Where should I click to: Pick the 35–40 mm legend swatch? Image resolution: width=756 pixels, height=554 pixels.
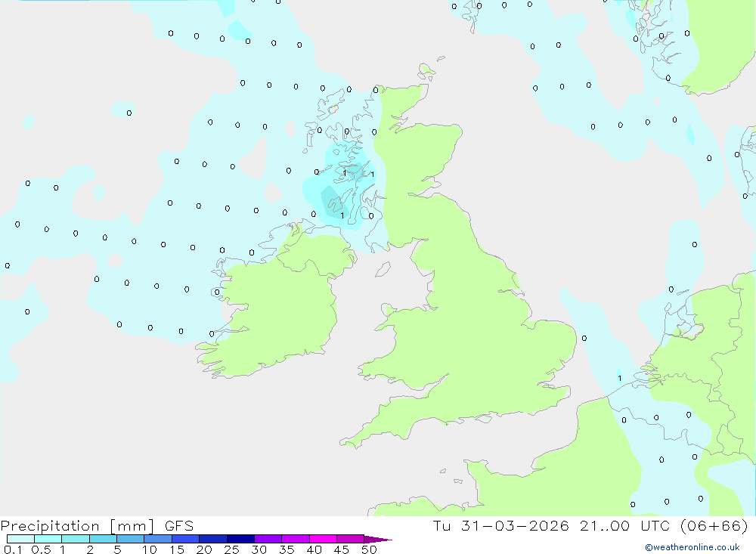coord(296,539)
